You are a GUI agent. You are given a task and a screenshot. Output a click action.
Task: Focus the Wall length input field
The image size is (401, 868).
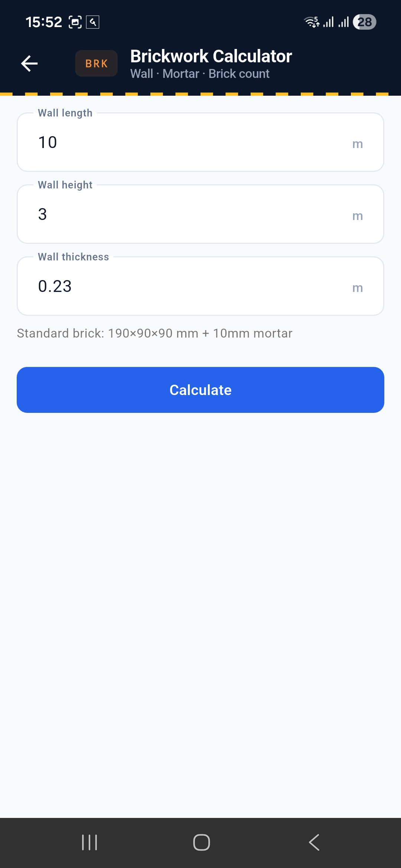click(x=200, y=142)
